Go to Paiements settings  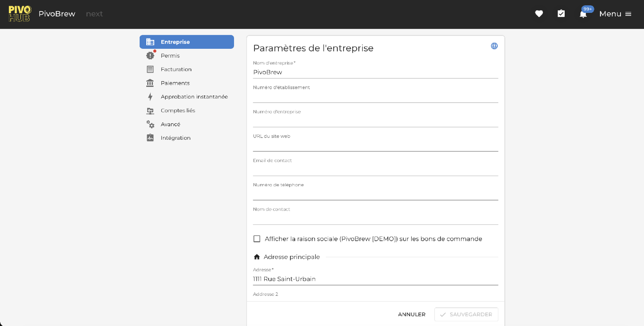pos(187,83)
